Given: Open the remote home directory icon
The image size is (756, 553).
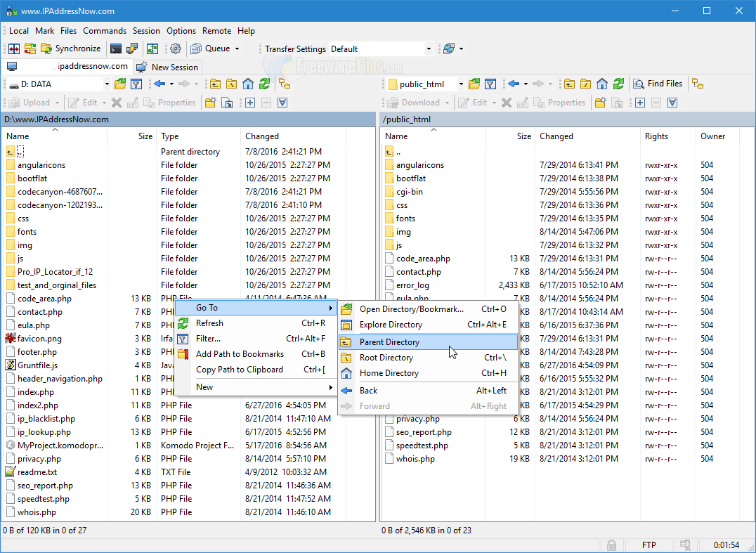Looking at the screenshot, I should 601,84.
